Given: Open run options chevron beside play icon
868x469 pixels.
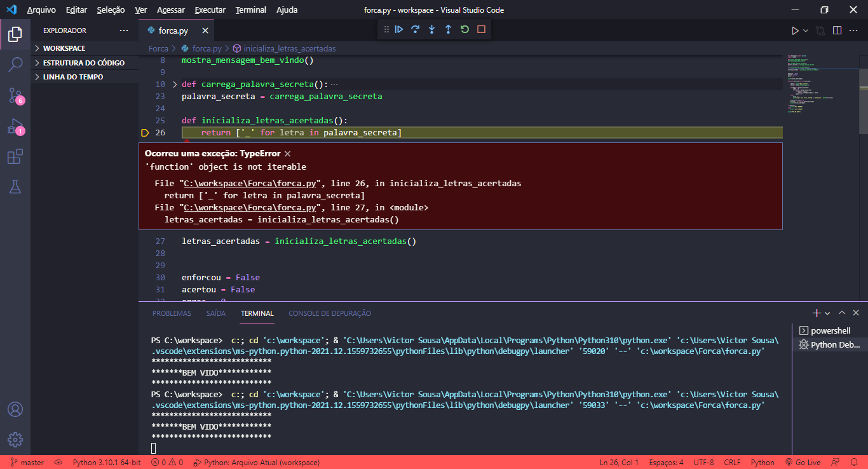Looking at the screenshot, I should (x=806, y=31).
